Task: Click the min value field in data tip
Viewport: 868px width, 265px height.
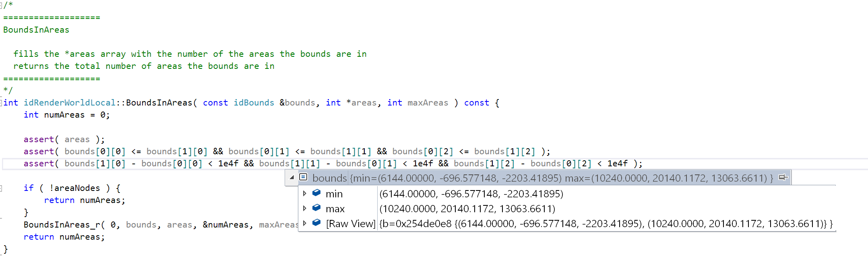Action: (471, 194)
